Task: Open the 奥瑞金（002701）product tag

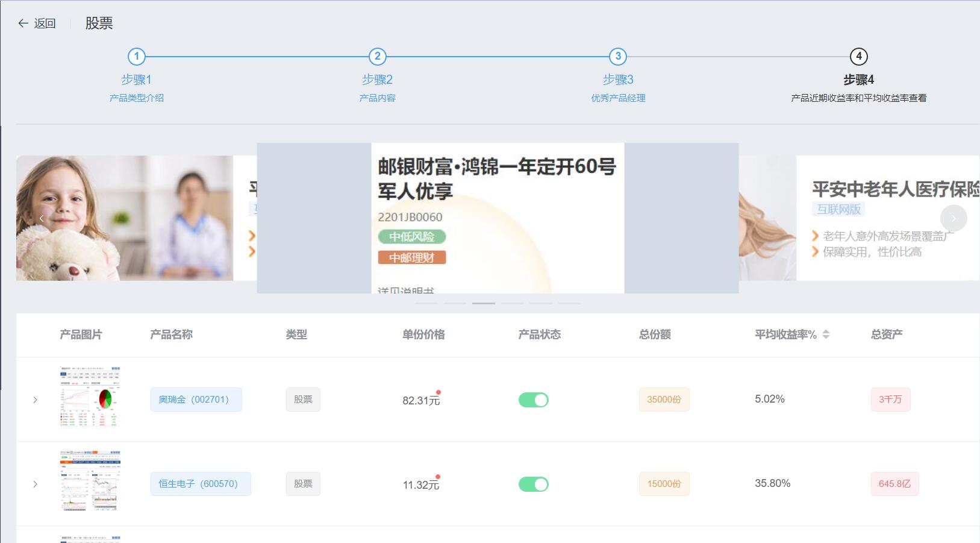Action: click(196, 400)
